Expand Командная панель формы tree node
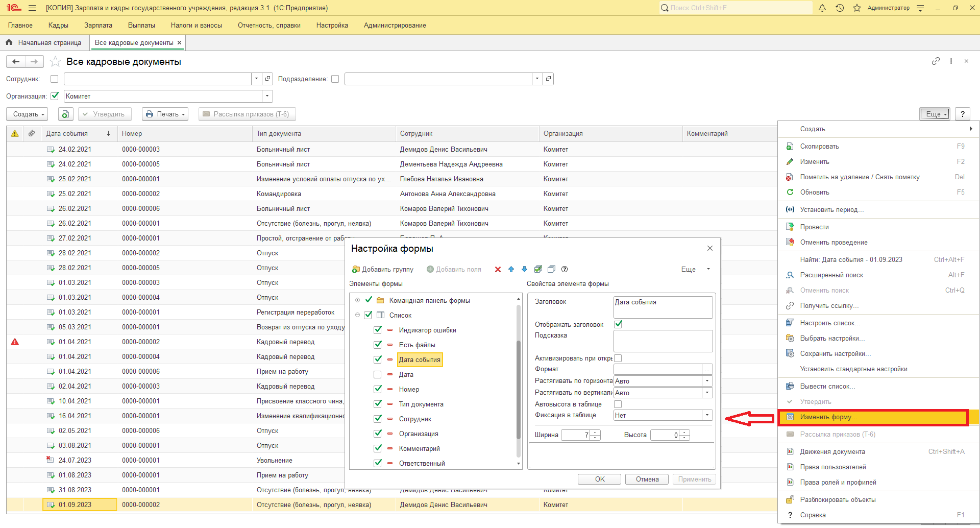Image resolution: width=980 pixels, height=528 pixels. coord(357,300)
